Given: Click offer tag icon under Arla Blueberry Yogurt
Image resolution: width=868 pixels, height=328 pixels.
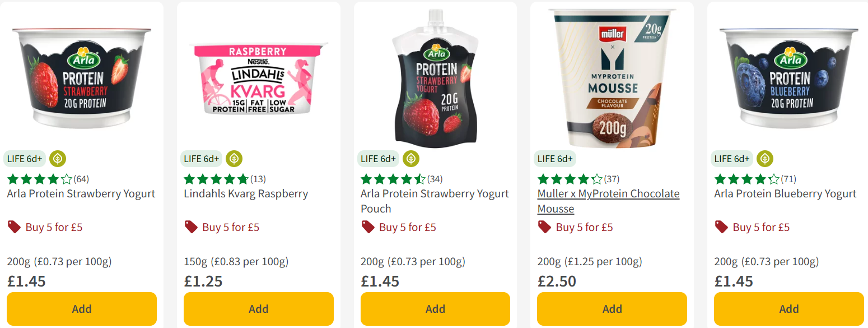Looking at the screenshot, I should coord(721,227).
